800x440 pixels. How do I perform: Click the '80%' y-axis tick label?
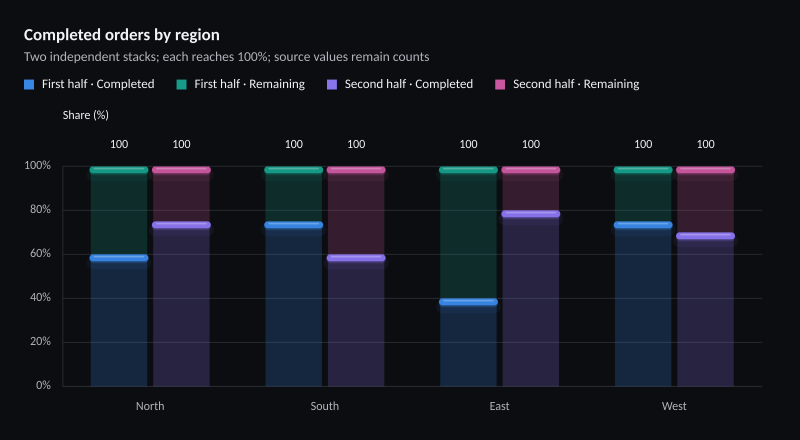[x=40, y=209]
